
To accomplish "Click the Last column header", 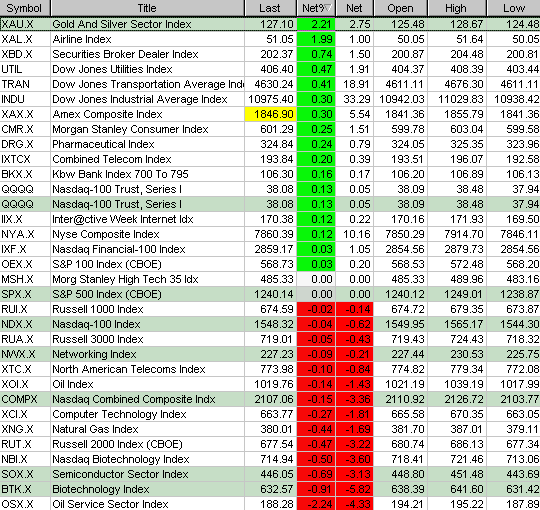I will 270,8.
